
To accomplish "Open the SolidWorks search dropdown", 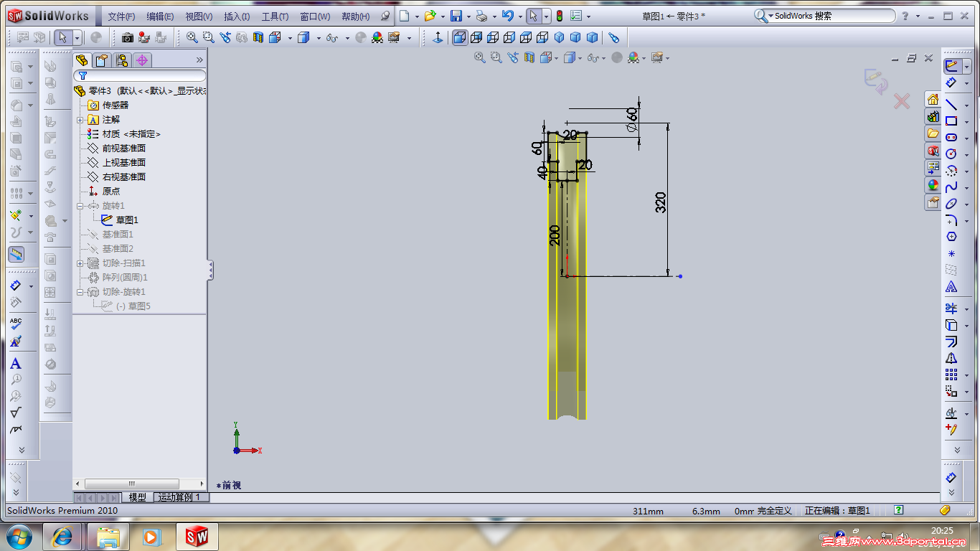I will point(771,16).
